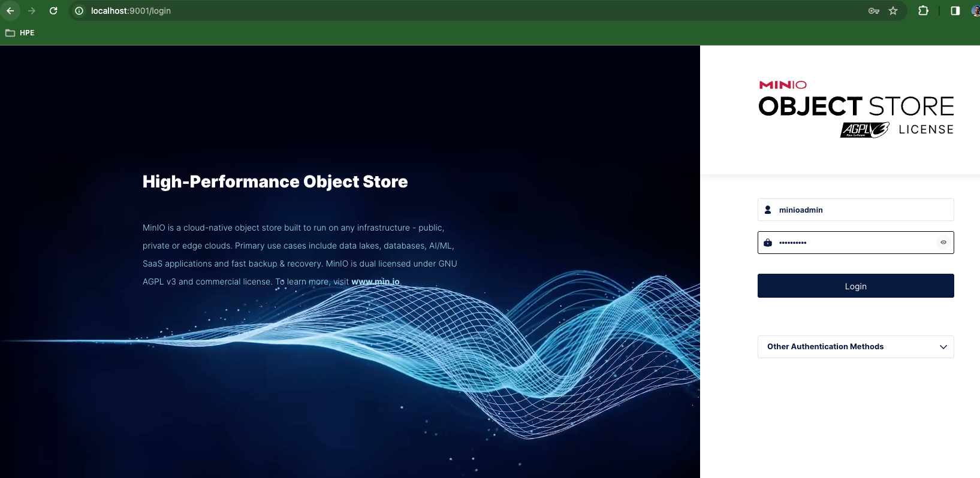Open the browser profile avatar
The height and width of the screenshot is (478, 980).
[975, 11]
